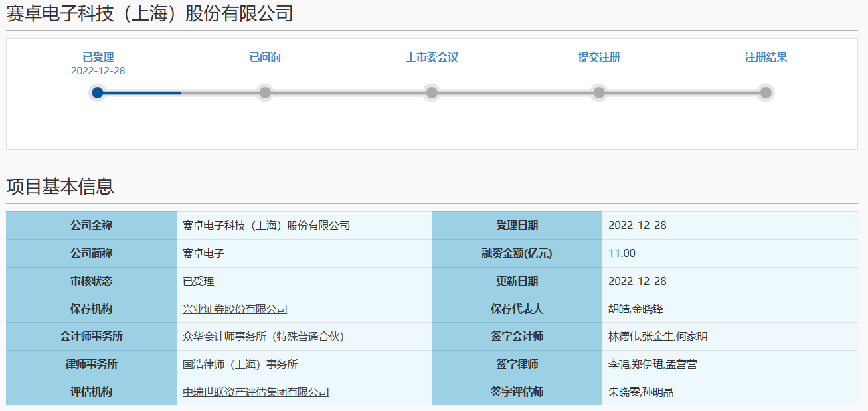
Task: Select the 提交注册 stage label text
Action: click(600, 57)
